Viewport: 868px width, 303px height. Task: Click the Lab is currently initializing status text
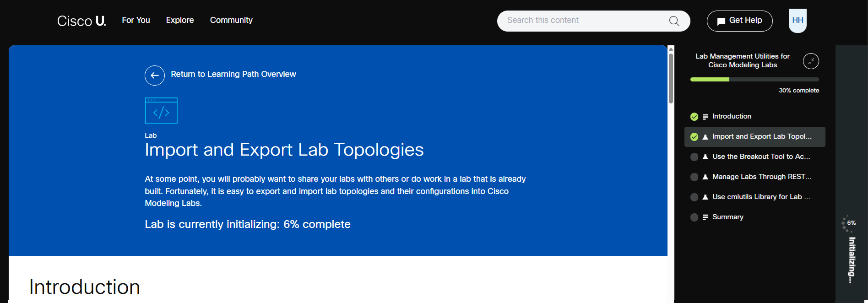(248, 224)
